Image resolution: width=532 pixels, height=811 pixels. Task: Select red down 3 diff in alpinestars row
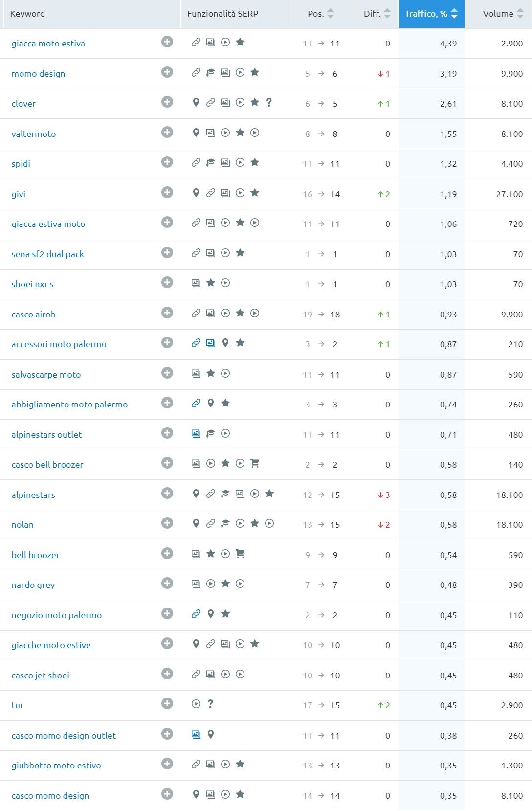click(384, 495)
